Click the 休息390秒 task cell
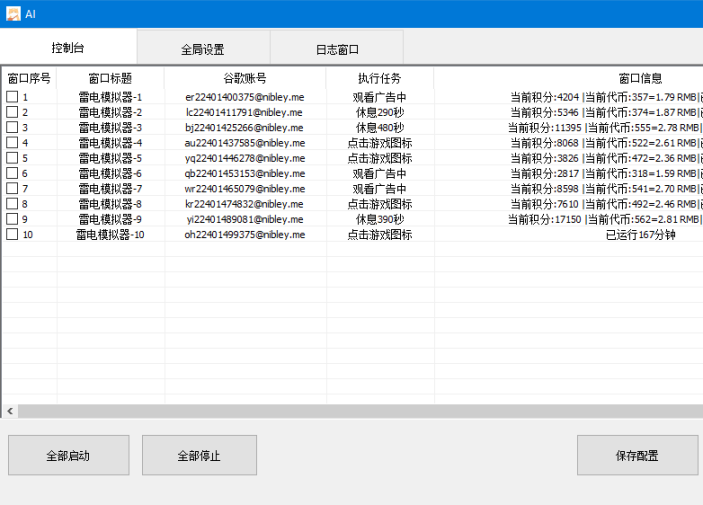703x505 pixels. click(380, 219)
